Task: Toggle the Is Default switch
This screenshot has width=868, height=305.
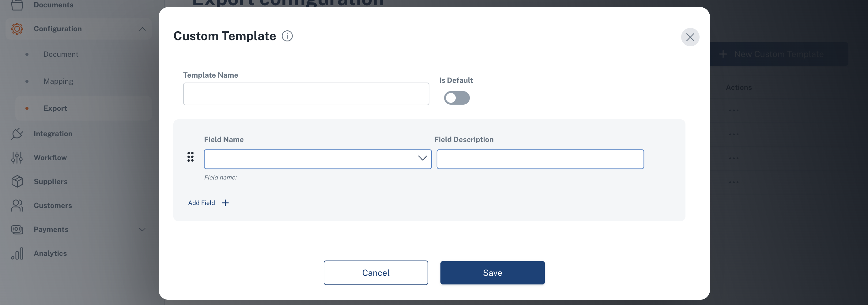Action: pos(457,98)
